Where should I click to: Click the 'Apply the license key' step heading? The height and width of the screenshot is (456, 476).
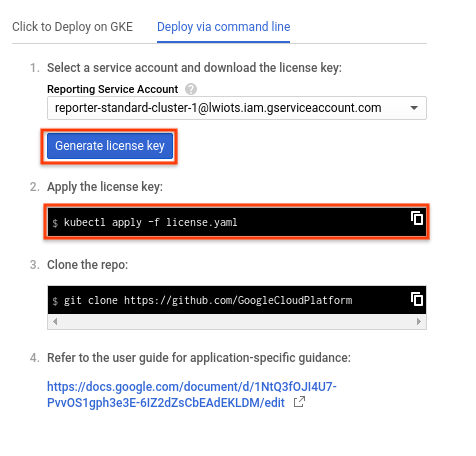click(105, 187)
